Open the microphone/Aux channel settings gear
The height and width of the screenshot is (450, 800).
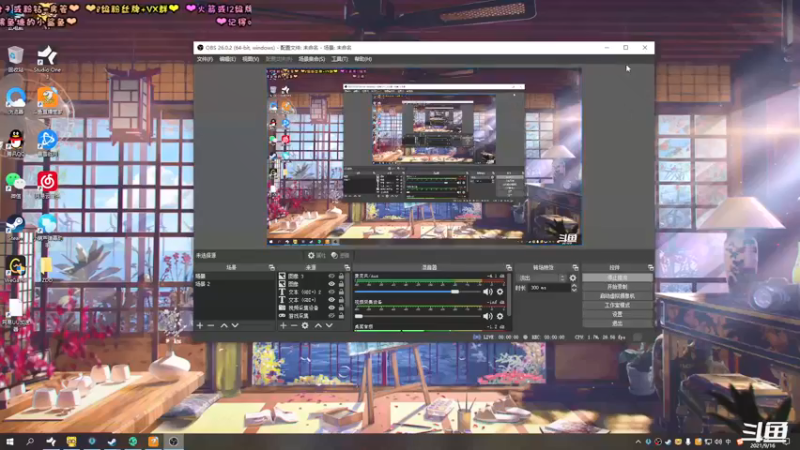500,292
